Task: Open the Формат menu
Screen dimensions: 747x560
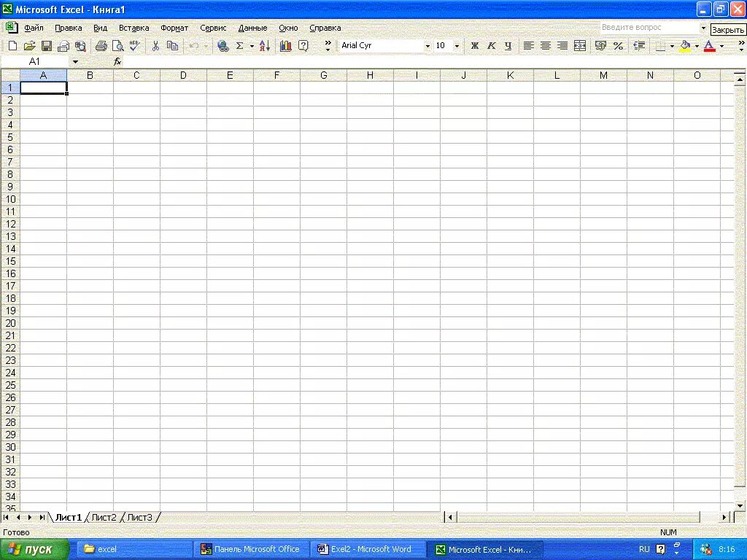Action: [174, 28]
